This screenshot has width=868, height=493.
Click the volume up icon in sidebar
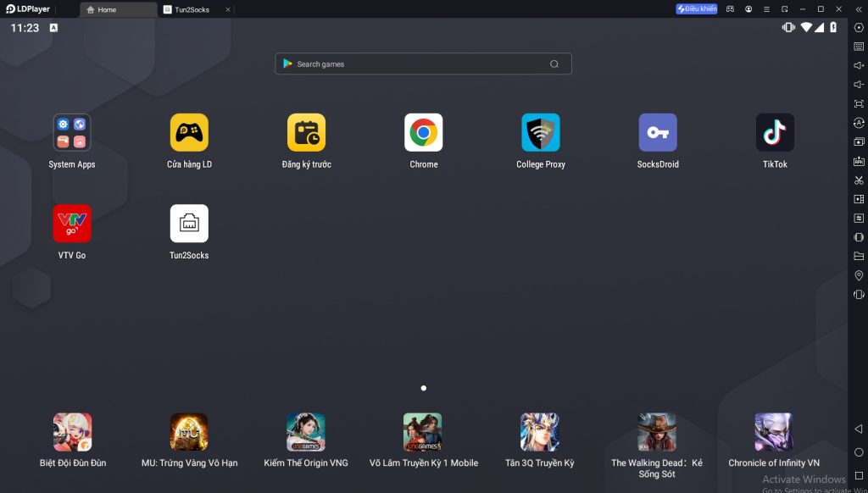(x=859, y=65)
